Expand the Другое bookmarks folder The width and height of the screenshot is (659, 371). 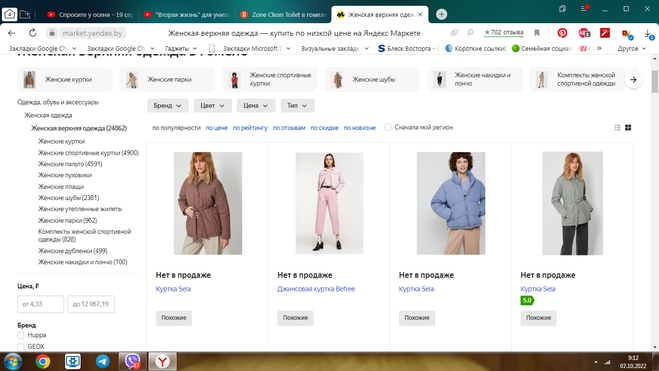coord(632,48)
